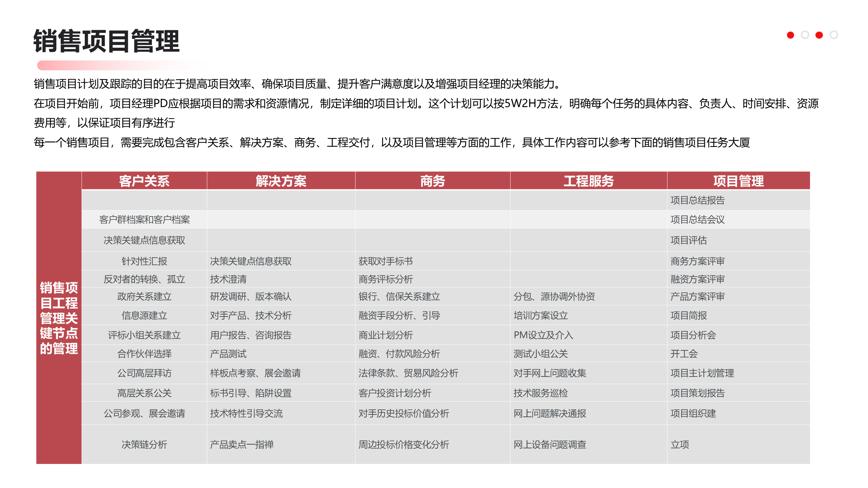
Task: Click the 产品卖点一指禅 cell
Action: tap(241, 445)
